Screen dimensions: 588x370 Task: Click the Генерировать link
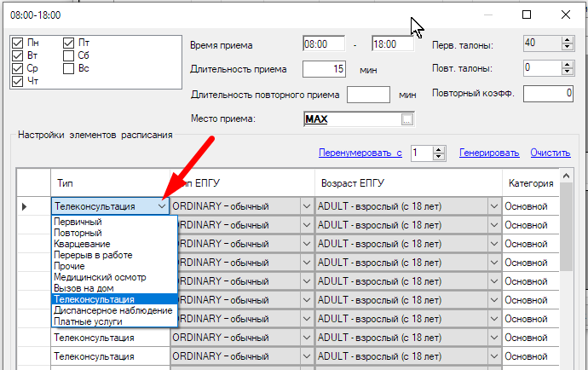[x=488, y=153]
